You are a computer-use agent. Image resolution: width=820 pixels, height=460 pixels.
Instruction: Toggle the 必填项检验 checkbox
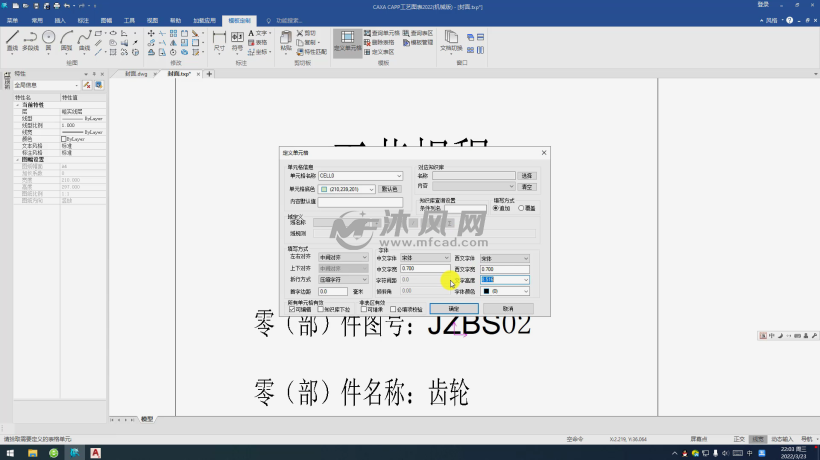pyautogui.click(x=393, y=309)
